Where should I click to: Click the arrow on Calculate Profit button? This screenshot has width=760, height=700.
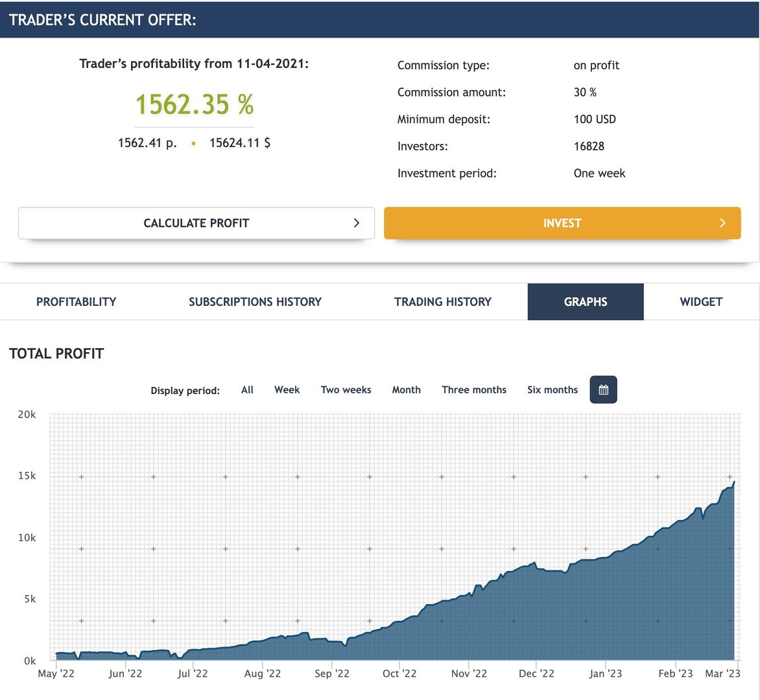[x=357, y=223]
